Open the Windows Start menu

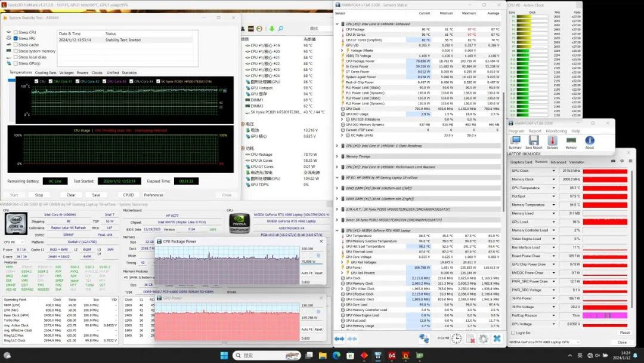[x=224, y=355]
